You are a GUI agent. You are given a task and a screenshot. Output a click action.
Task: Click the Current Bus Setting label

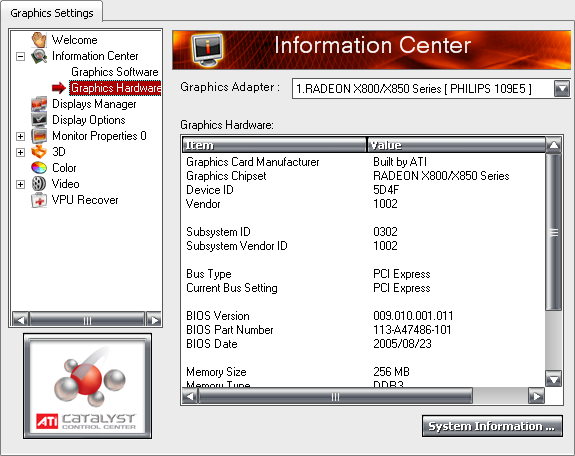coord(232,288)
